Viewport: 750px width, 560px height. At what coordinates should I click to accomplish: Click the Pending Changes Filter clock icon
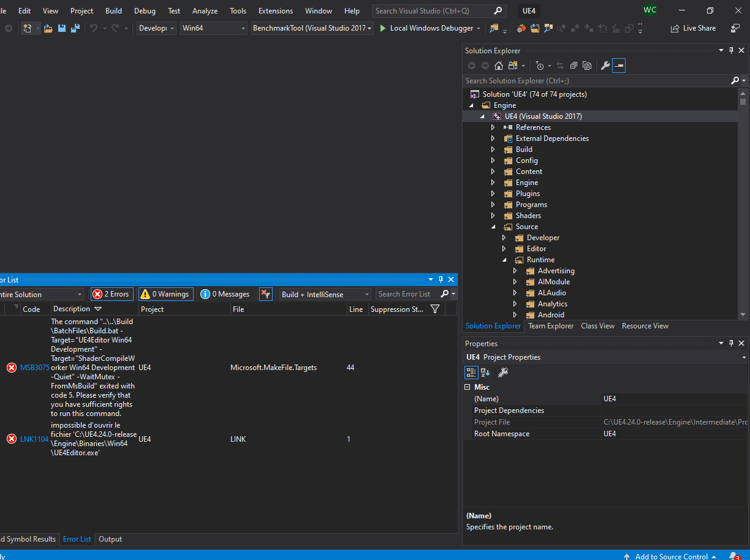(x=540, y=66)
